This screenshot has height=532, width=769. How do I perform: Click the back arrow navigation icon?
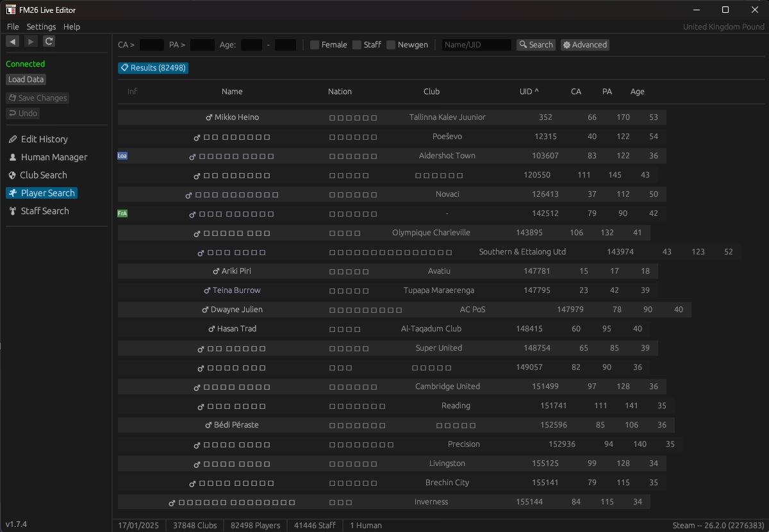pos(12,41)
